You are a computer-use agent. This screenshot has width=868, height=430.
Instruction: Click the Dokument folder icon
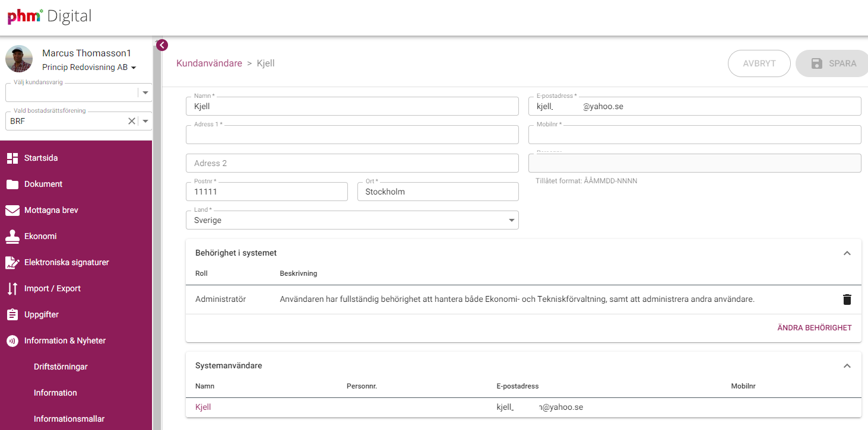12,184
